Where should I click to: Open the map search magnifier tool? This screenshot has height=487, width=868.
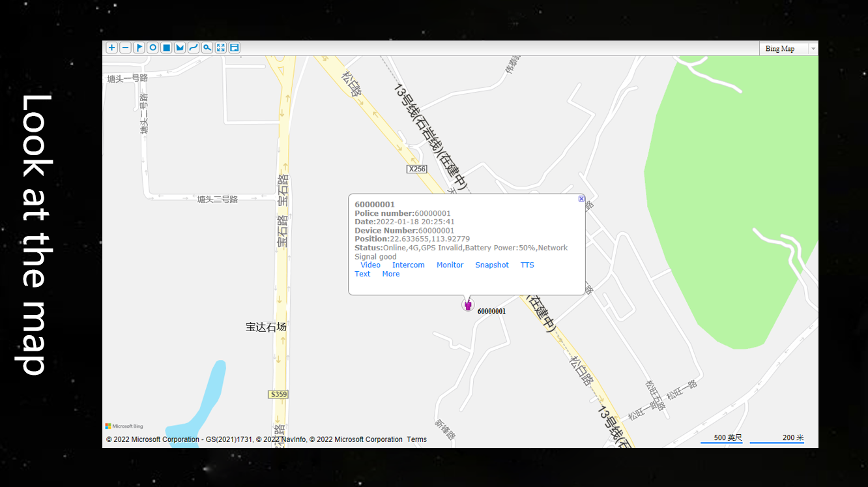(x=207, y=48)
